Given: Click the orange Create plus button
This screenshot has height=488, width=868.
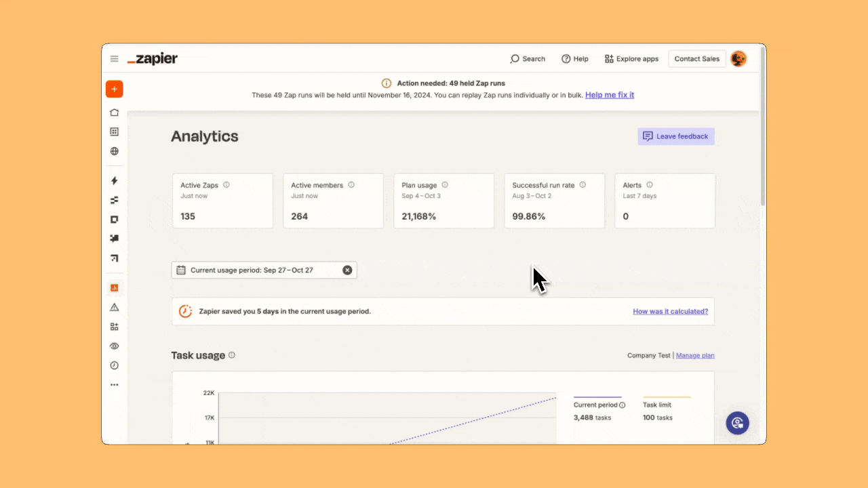Looking at the screenshot, I should 114,89.
